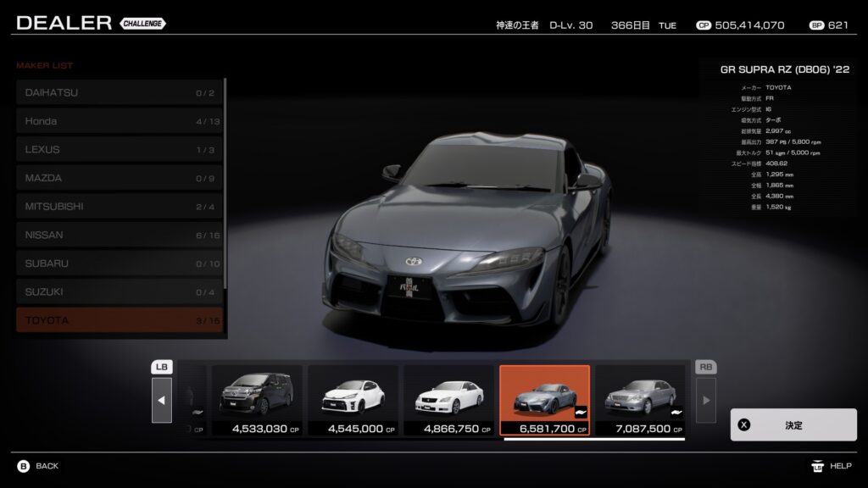868x488 pixels.
Task: Select the white hatchback priced 4,545,000 CP
Action: (x=353, y=400)
